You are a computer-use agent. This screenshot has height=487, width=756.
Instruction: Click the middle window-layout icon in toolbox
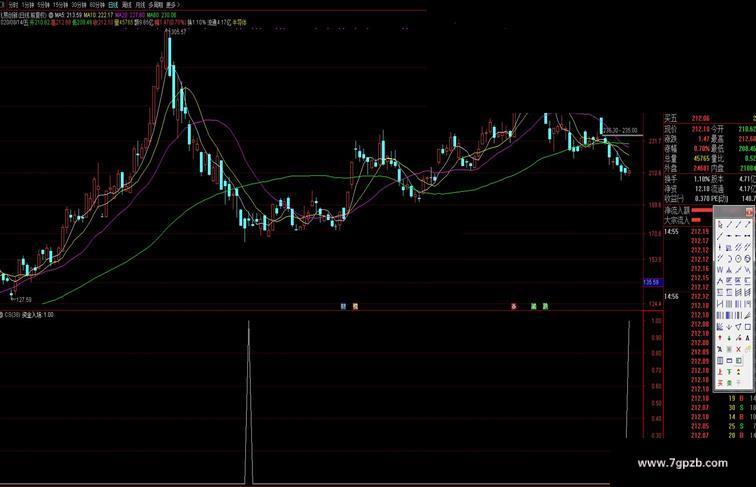pyautogui.click(x=729, y=360)
